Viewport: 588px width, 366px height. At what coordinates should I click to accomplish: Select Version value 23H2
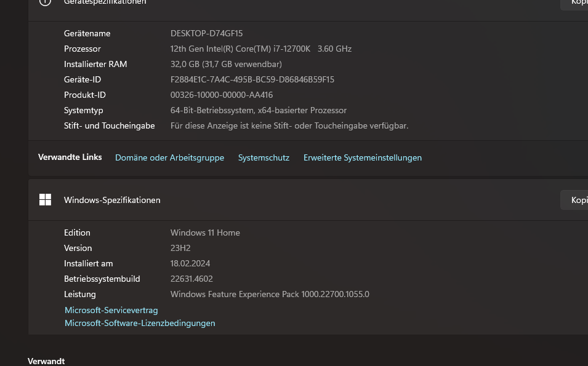180,248
